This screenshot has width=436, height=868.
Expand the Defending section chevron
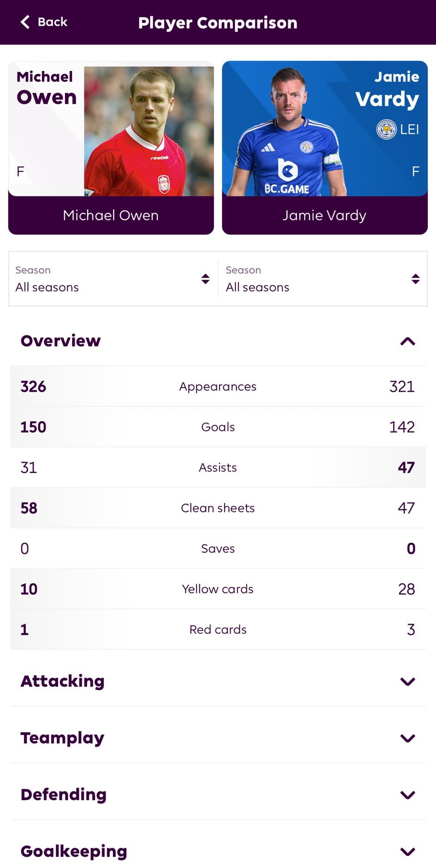click(407, 795)
